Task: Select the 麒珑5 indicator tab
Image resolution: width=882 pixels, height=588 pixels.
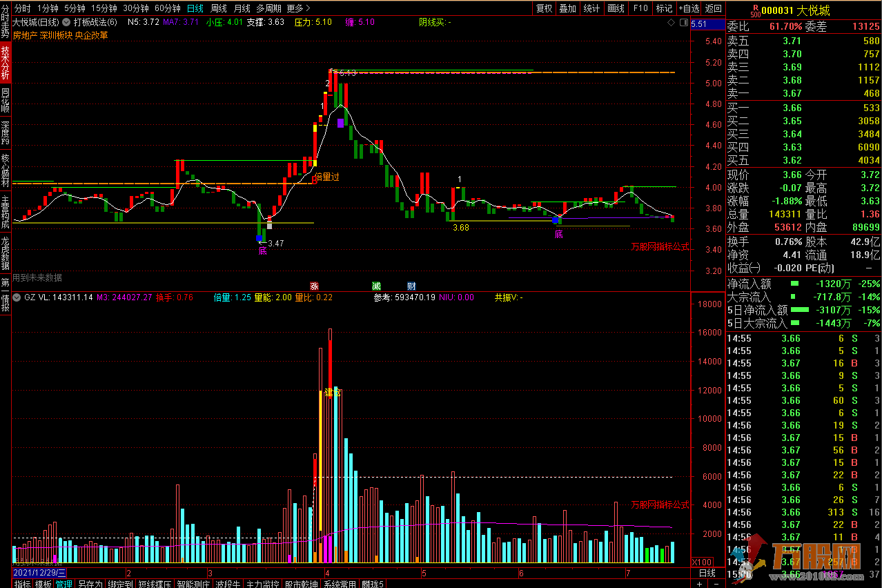Action: (x=373, y=584)
